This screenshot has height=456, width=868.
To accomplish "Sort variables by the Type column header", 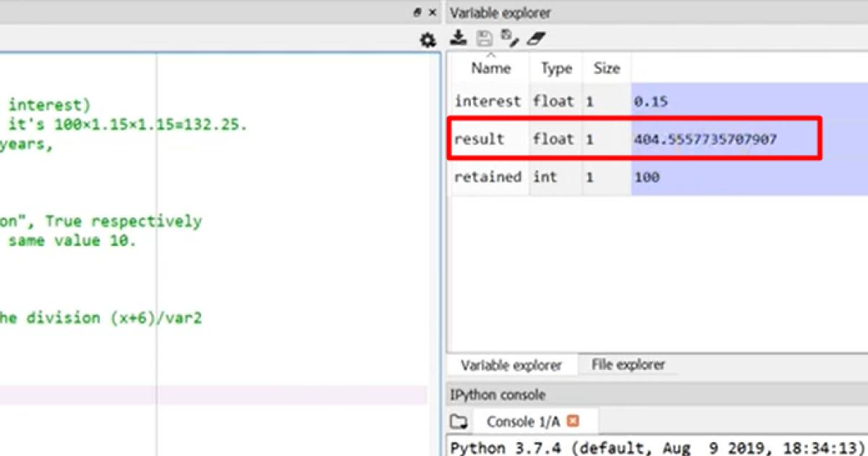I will (555, 67).
